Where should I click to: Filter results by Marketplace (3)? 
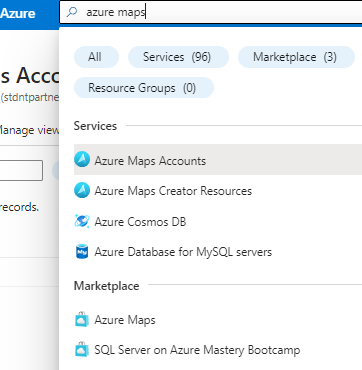(x=296, y=57)
